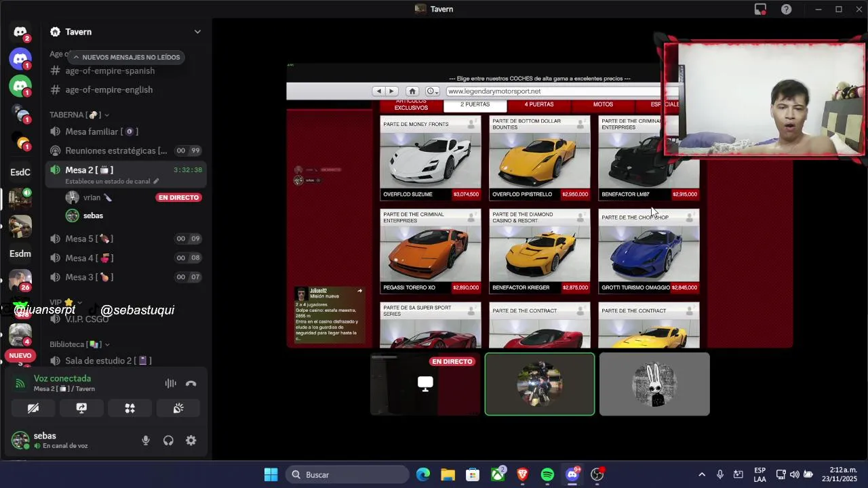
Task: Open Spotify from taskbar
Action: tap(547, 474)
